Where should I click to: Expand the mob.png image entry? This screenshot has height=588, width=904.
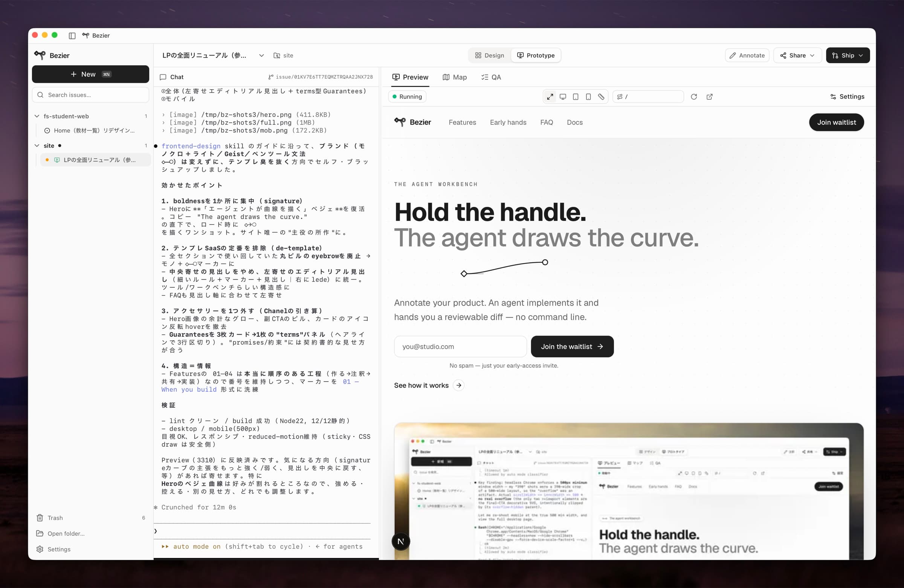(244, 131)
